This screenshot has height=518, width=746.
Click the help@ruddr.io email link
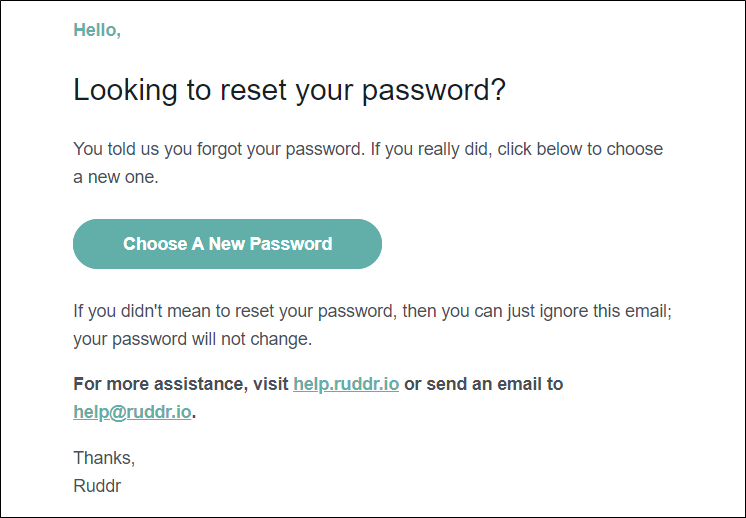click(x=132, y=412)
